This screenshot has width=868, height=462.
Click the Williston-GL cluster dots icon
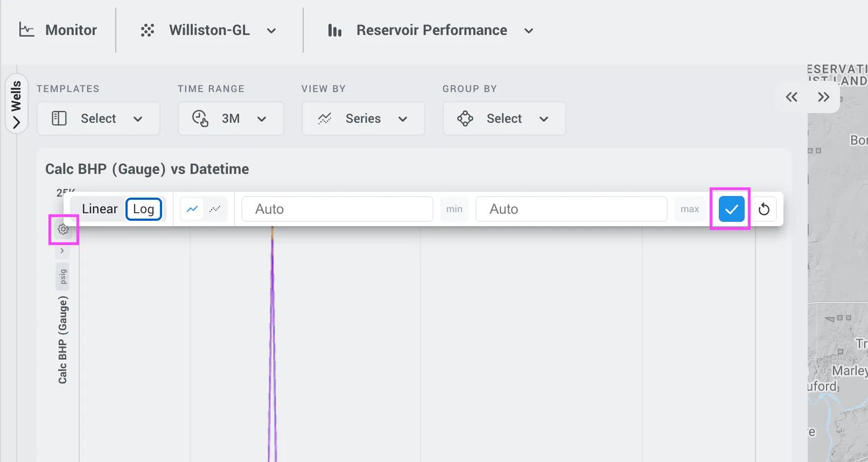click(148, 30)
